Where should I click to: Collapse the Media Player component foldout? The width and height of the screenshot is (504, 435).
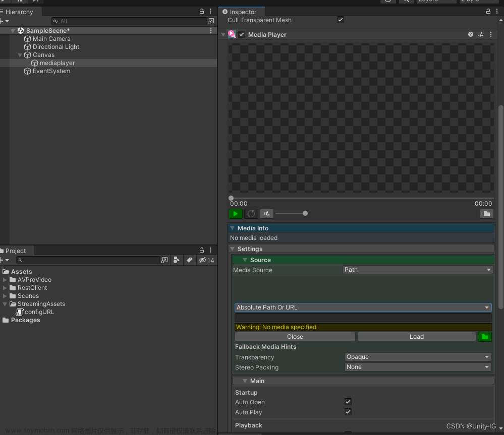223,34
